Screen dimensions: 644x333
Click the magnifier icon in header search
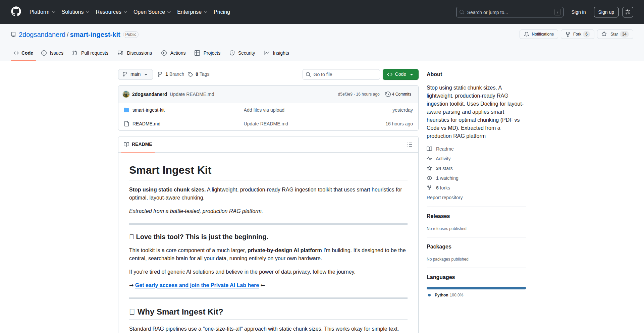pyautogui.click(x=462, y=12)
